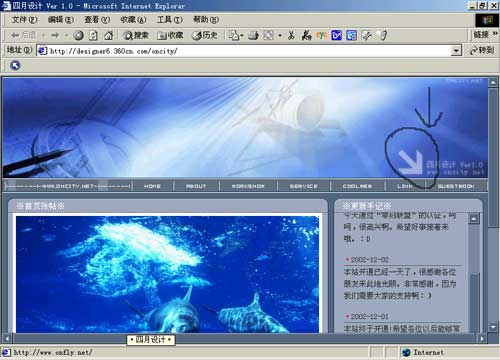500x360 pixels.
Task: Click the blue round arrow icon below address bar
Action: point(15,65)
